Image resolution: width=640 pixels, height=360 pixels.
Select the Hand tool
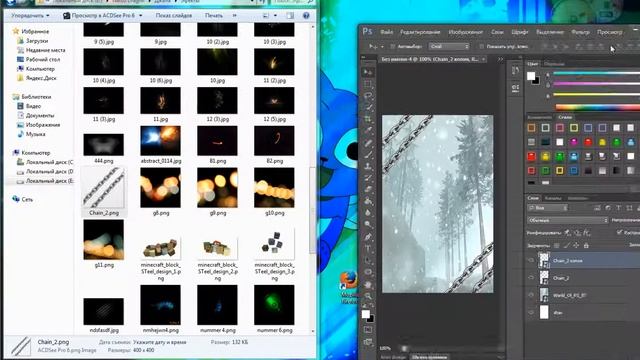click(368, 284)
